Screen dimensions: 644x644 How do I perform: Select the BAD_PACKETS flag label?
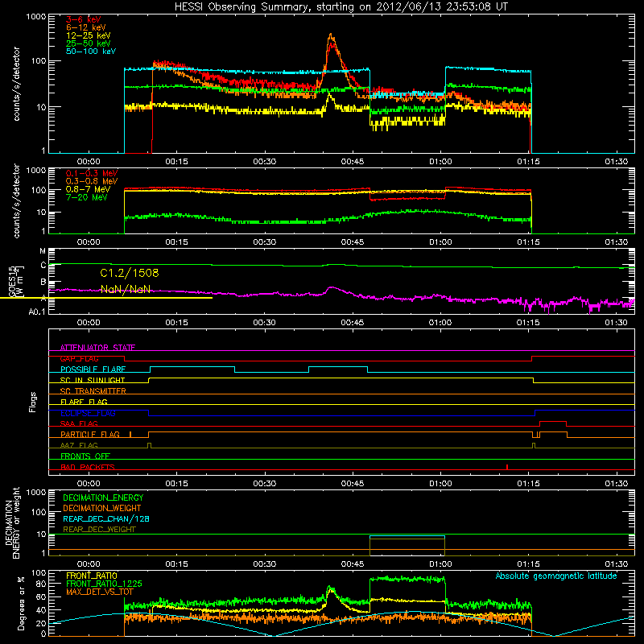[x=88, y=467]
